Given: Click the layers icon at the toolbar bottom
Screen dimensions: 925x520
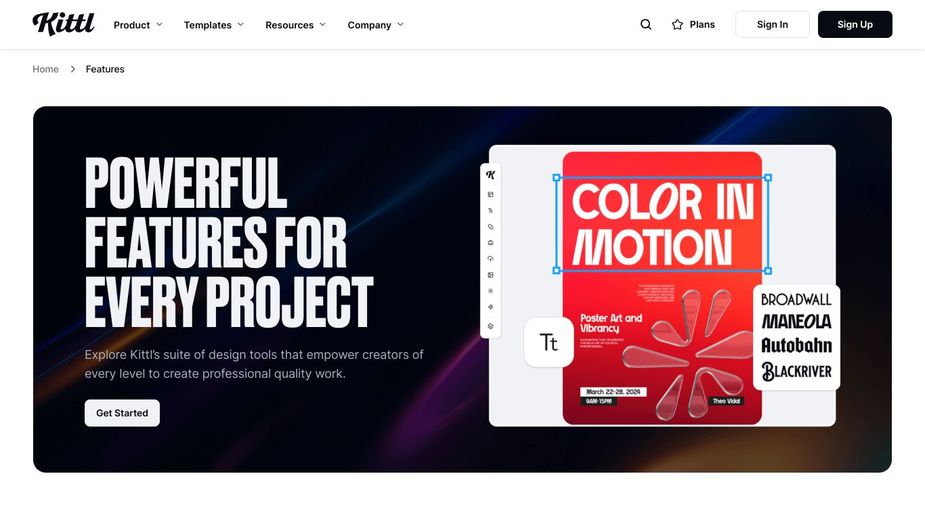Looking at the screenshot, I should coord(491,326).
